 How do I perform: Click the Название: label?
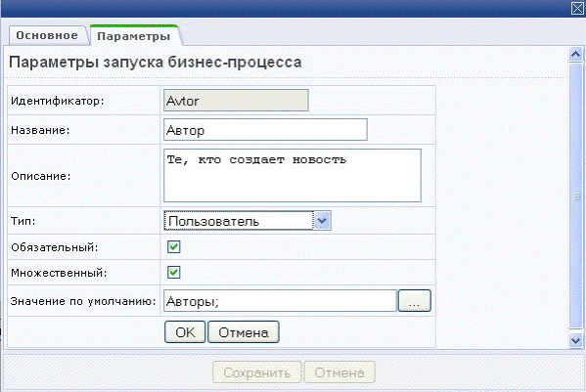(x=40, y=130)
